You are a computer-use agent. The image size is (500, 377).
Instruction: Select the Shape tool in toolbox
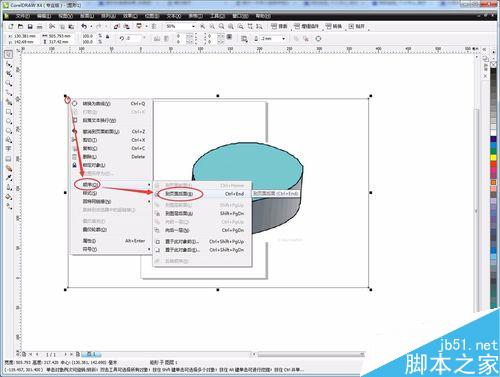coord(9,64)
